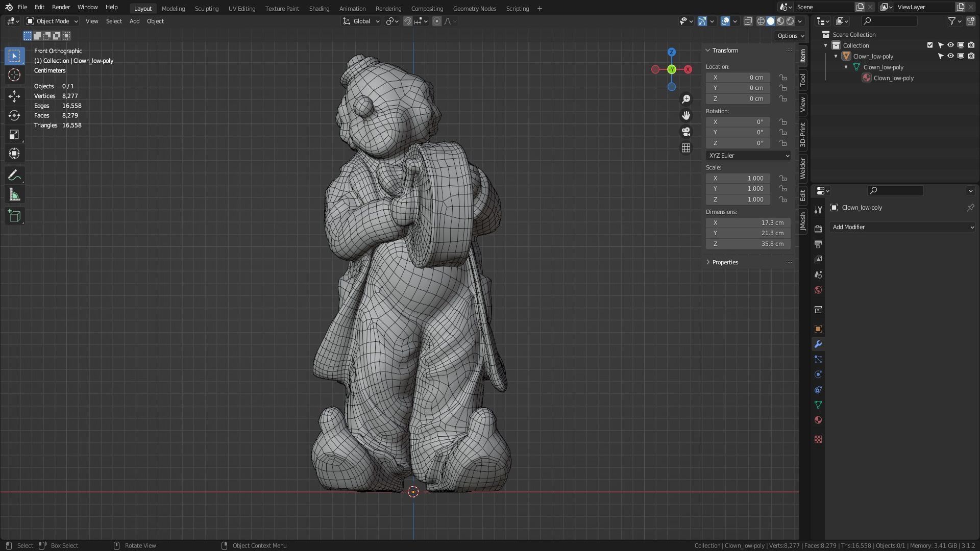980x551 pixels.
Task: Open the File menu
Action: [x=22, y=7]
